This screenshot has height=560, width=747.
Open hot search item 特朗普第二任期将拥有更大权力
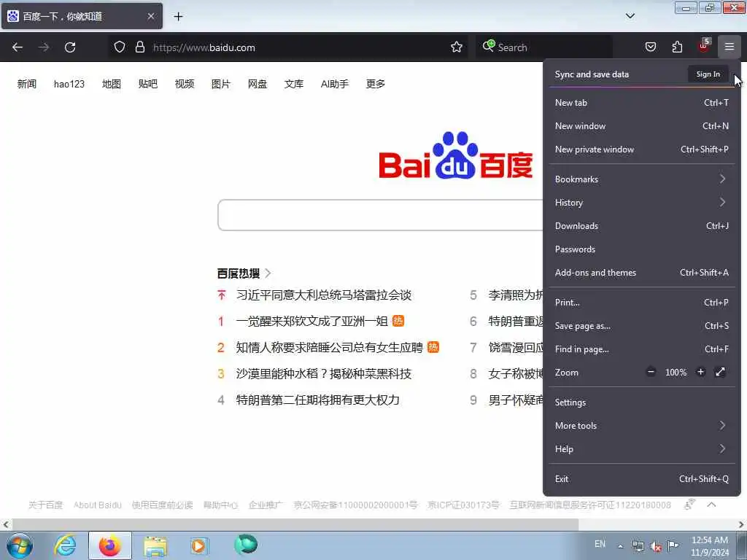318,400
